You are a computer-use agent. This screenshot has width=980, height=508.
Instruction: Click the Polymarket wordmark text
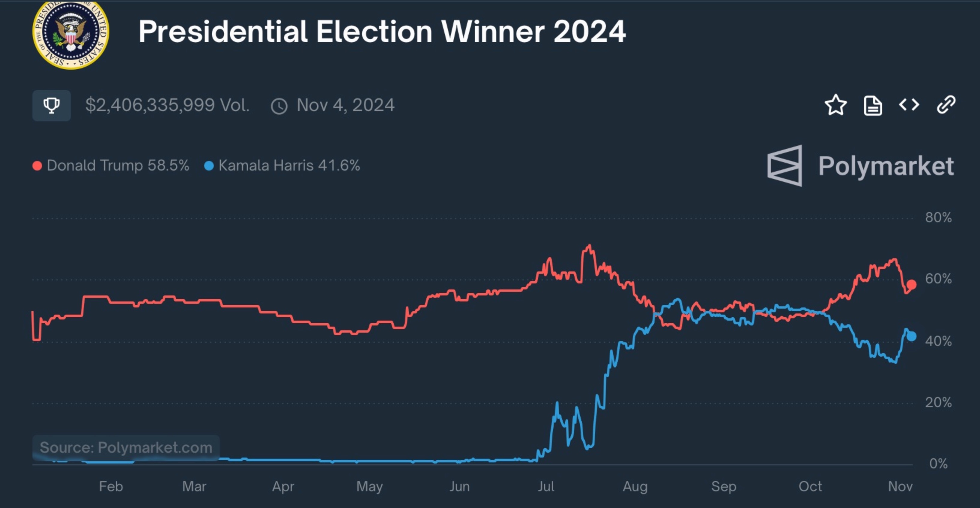pos(886,166)
